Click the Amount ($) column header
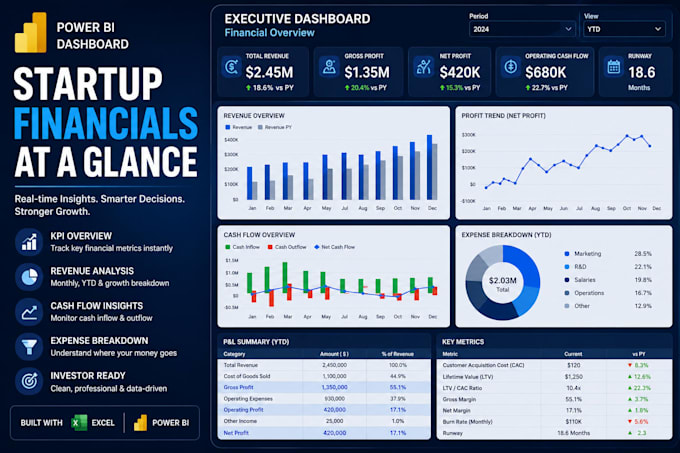 click(334, 354)
